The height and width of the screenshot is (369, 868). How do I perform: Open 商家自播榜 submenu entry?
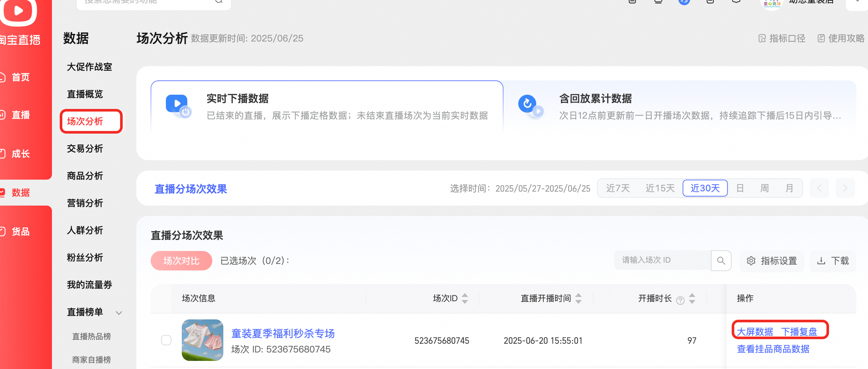point(91,360)
